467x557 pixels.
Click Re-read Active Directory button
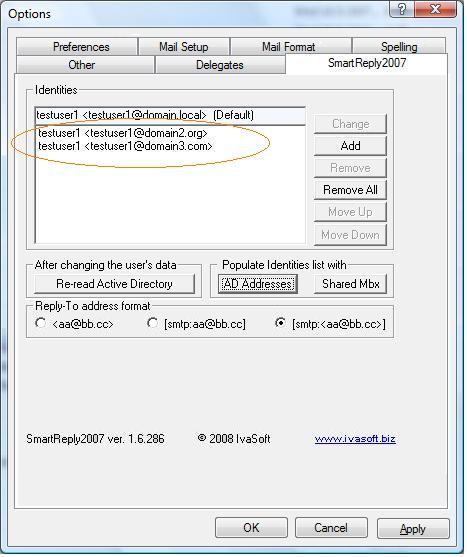[x=114, y=284]
